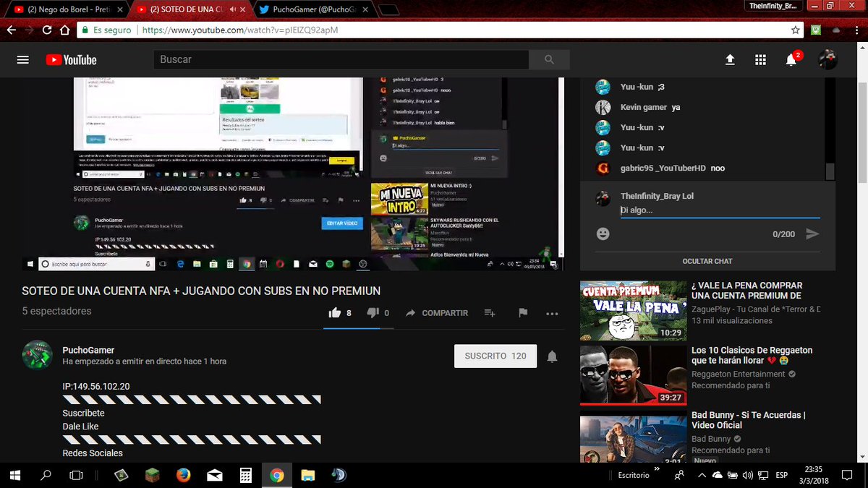The image size is (868, 488).
Task: Open Windows taskbar search
Action: pos(46,475)
